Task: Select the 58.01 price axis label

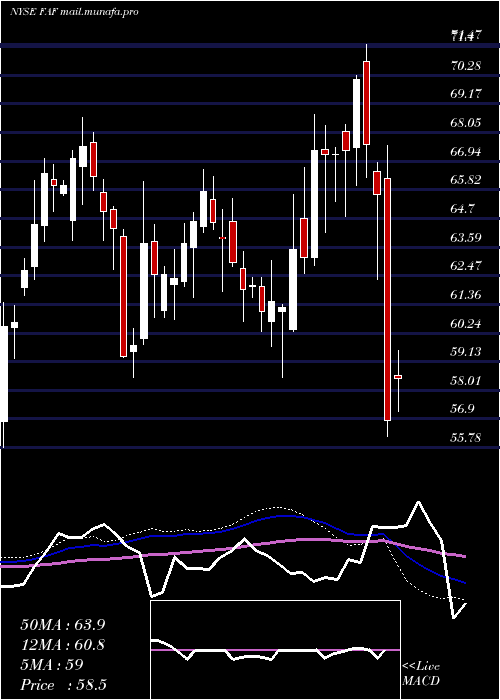Action: point(466,381)
